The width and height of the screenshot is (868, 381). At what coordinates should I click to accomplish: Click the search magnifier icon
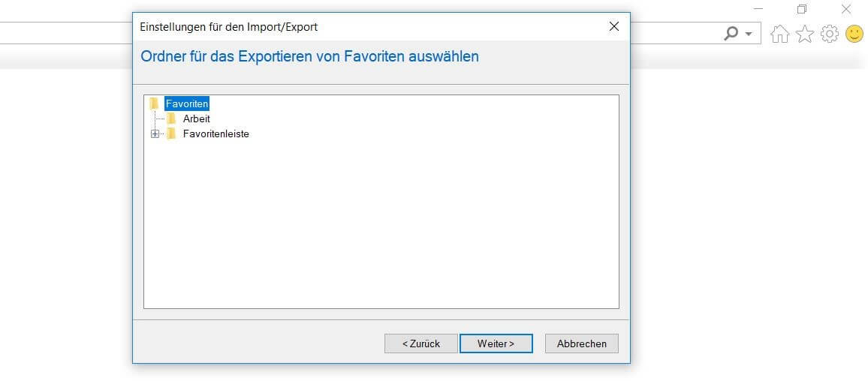731,34
